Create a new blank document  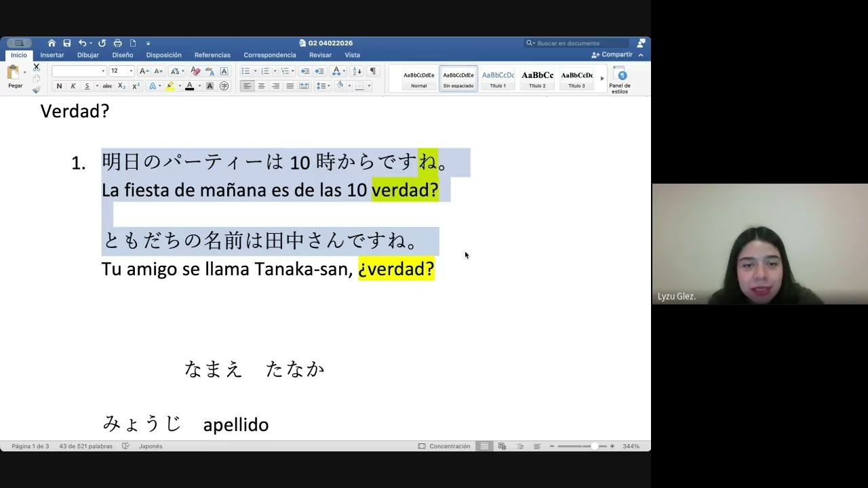click(x=133, y=43)
